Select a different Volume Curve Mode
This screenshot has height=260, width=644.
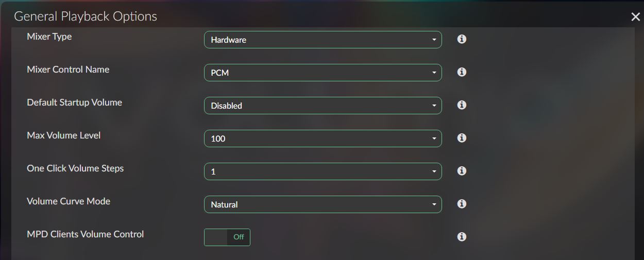point(323,204)
